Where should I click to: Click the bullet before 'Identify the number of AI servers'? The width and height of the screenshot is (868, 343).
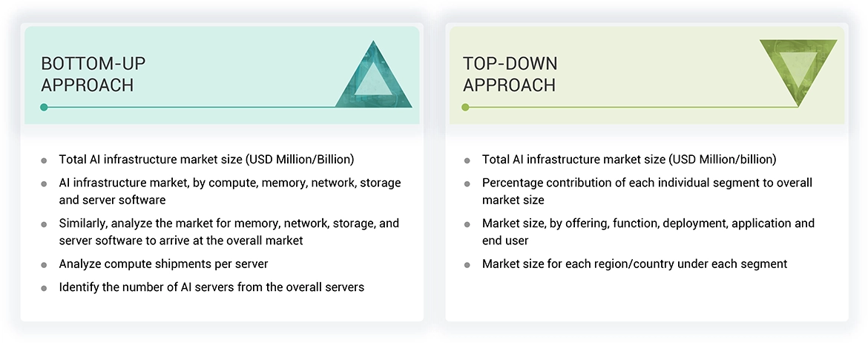(x=45, y=288)
